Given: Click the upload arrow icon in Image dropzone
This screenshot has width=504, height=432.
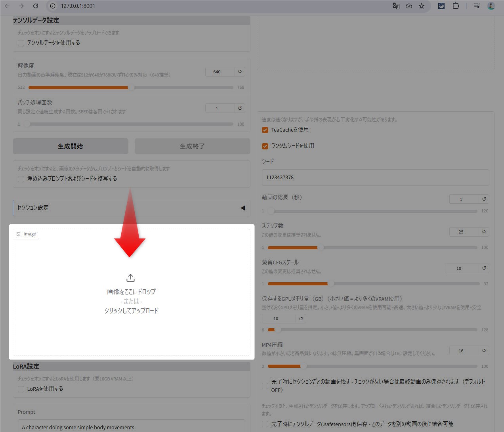Looking at the screenshot, I should [130, 278].
